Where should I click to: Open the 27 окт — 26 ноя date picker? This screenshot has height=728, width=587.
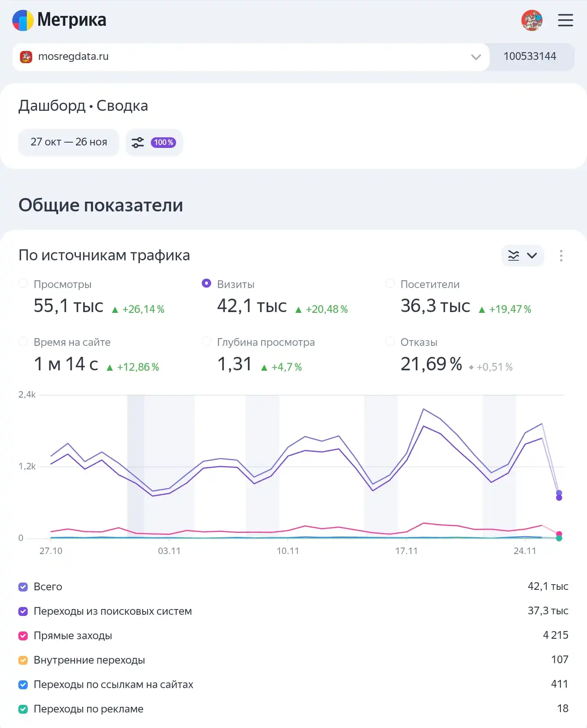pyautogui.click(x=68, y=142)
